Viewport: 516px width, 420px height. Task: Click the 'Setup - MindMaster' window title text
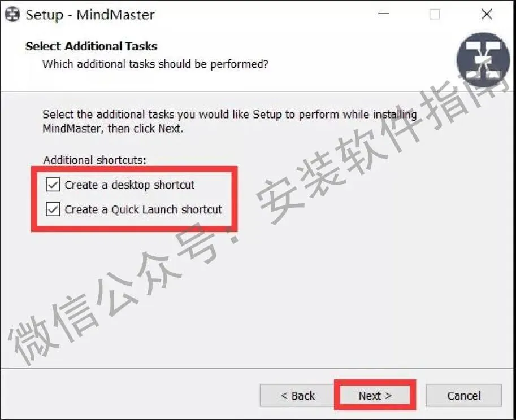coord(90,15)
